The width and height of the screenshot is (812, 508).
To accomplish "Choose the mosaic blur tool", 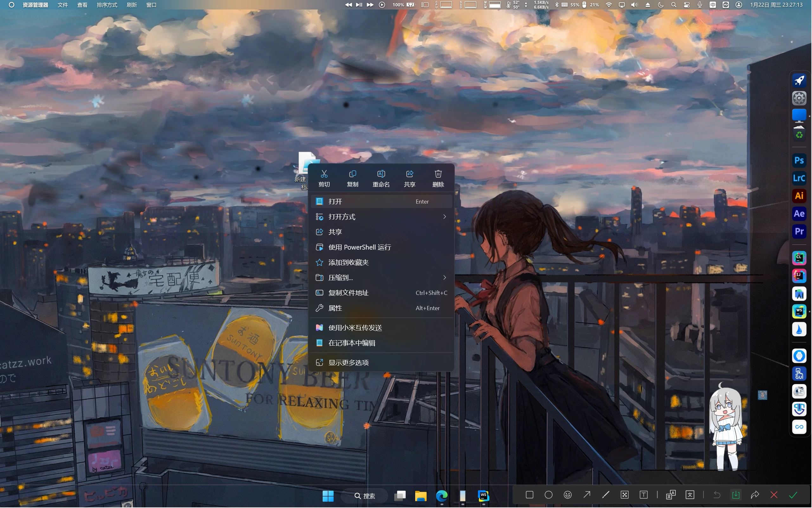I will pos(624,495).
